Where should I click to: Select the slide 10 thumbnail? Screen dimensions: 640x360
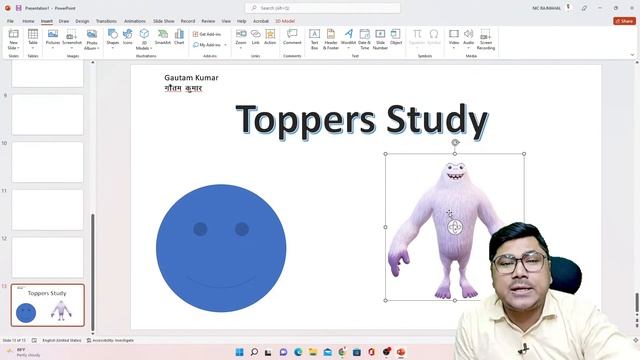click(x=48, y=162)
